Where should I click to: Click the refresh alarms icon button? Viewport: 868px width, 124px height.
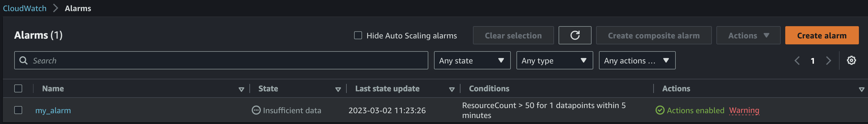coord(574,35)
